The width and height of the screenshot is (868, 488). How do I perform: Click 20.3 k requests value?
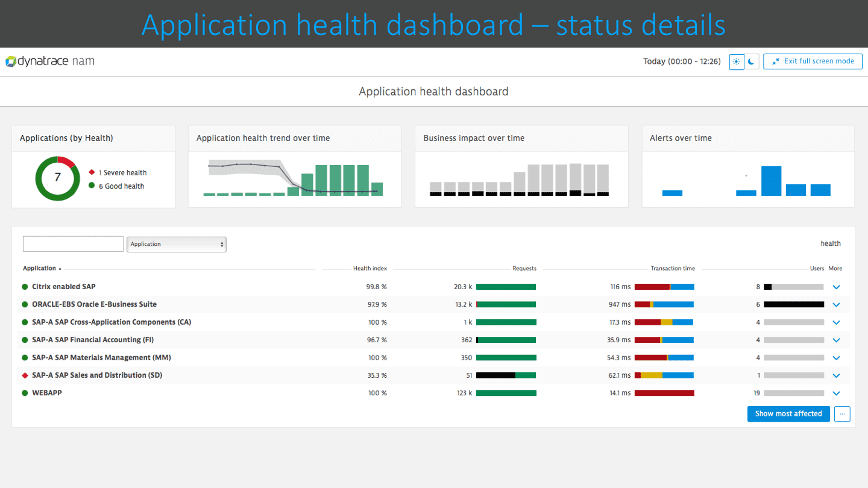coord(463,287)
